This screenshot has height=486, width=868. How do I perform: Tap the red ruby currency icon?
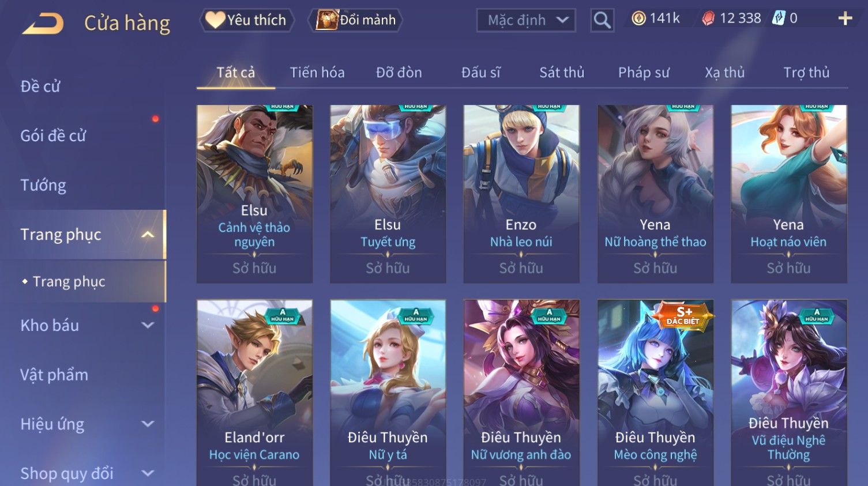[708, 18]
